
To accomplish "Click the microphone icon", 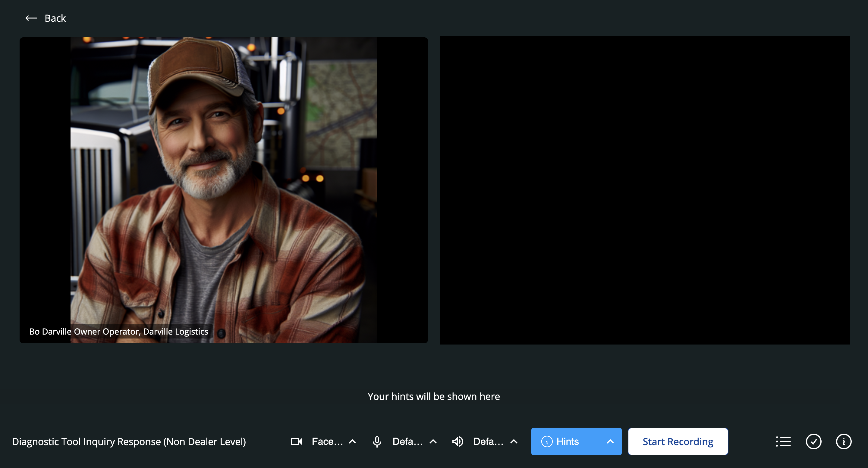I will point(377,441).
